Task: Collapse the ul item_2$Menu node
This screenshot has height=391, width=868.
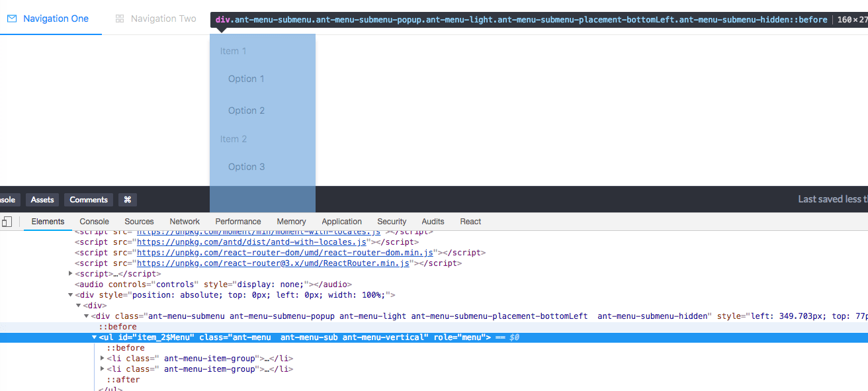Action: 95,337
